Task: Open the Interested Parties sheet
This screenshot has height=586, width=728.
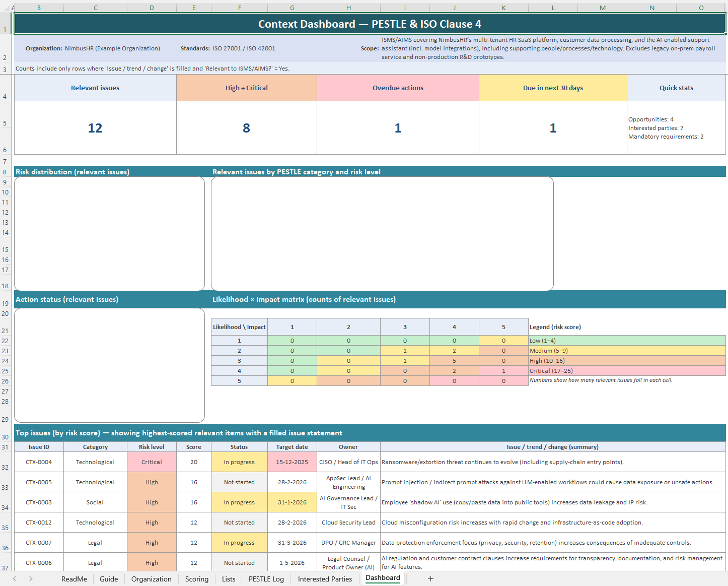Action: pos(325,578)
